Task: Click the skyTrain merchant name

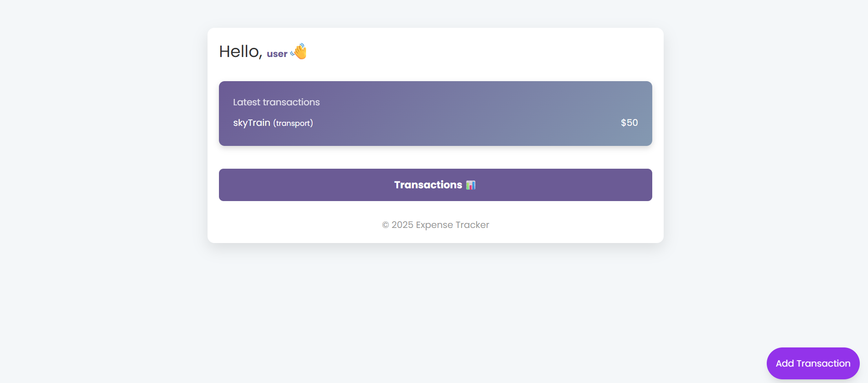Action: tap(251, 122)
